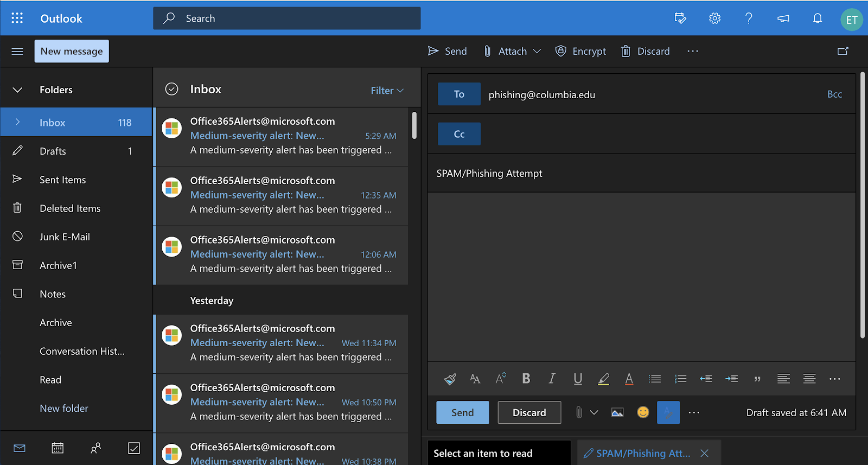Open the app launcher grid
Image resolution: width=868 pixels, height=465 pixels.
click(17, 18)
